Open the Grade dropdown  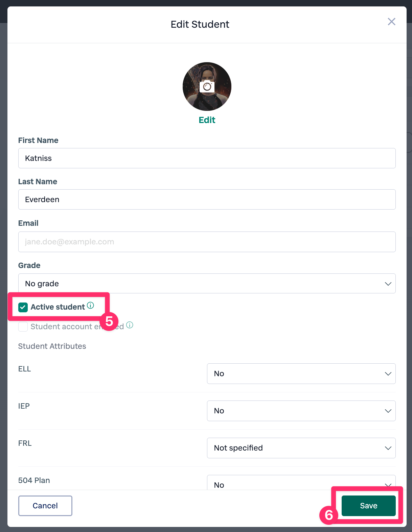point(206,284)
